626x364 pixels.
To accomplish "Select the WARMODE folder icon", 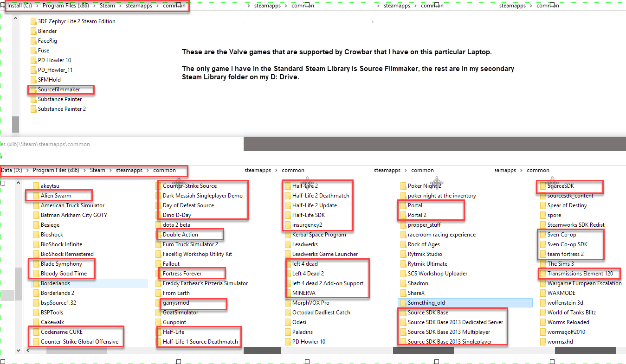I will pyautogui.click(x=543, y=293).
